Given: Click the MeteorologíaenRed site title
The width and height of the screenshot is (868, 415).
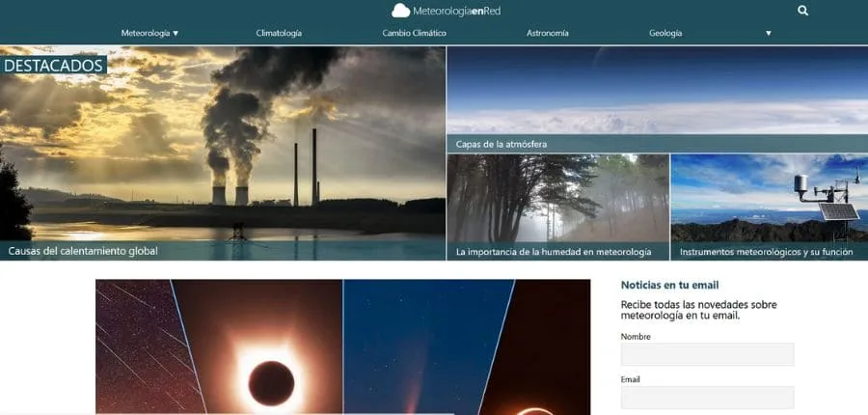Looking at the screenshot, I should pyautogui.click(x=457, y=11).
